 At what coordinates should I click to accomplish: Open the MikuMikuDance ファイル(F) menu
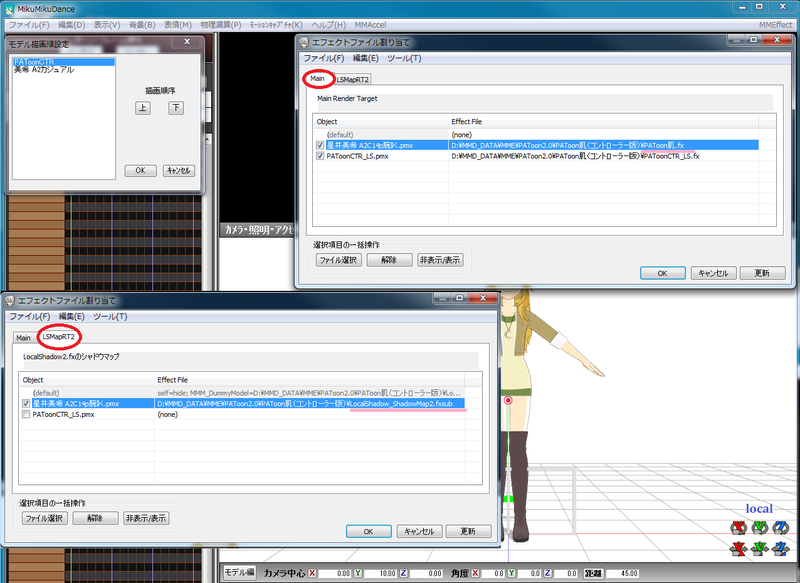point(30,24)
